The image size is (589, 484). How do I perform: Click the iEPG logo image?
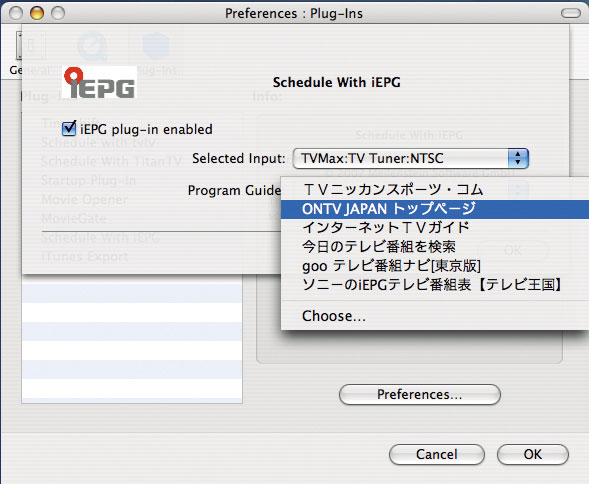click(100, 83)
